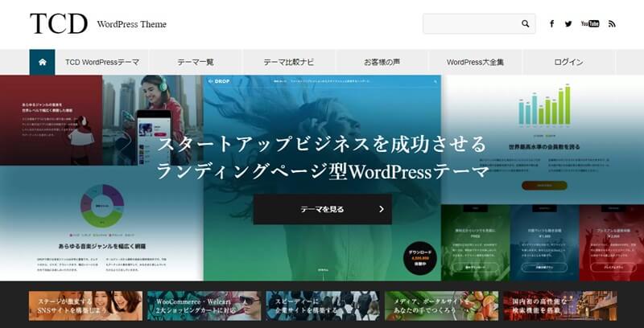Click the WordPress Theme tagline text
Screen dimensions: 644x328
[x=132, y=24]
